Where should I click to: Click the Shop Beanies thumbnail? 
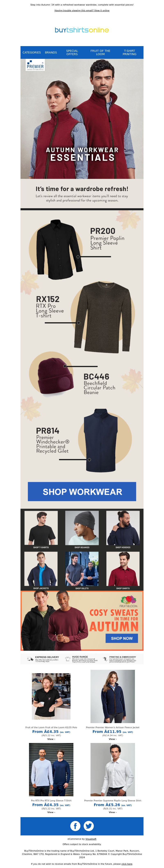tap(82, 530)
